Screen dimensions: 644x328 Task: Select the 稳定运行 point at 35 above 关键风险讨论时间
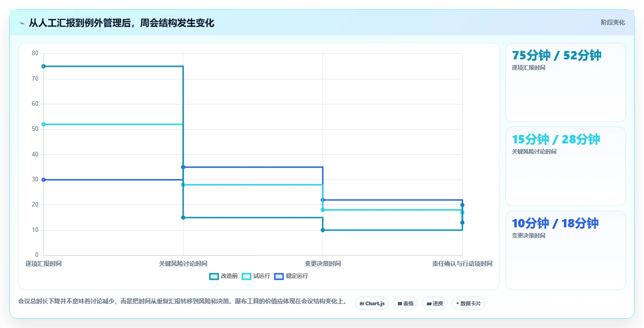[x=183, y=167]
